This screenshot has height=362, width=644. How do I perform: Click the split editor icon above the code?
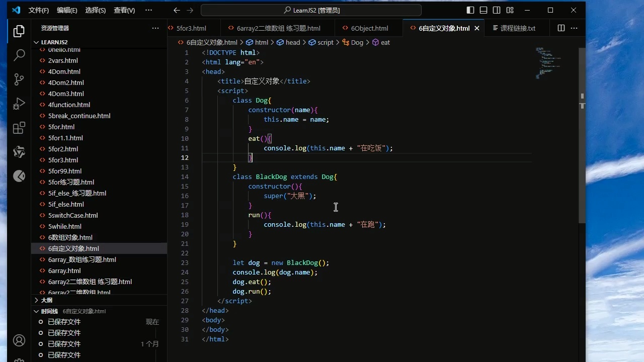coord(560,28)
